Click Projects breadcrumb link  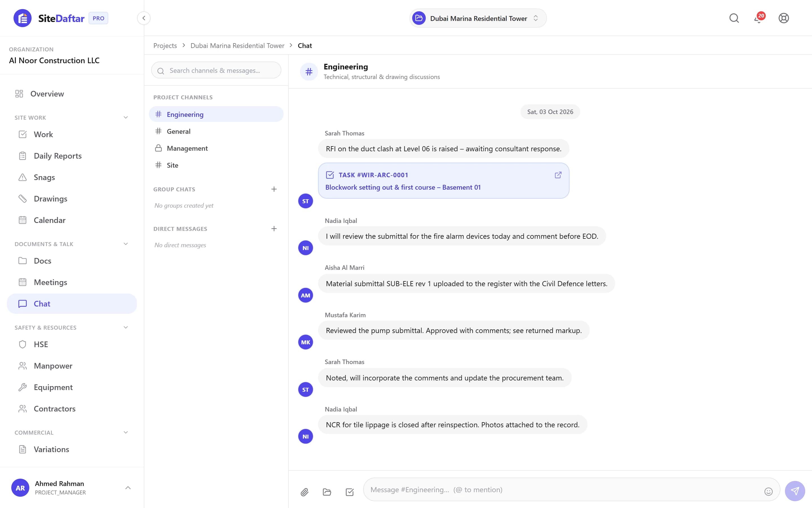pyautogui.click(x=165, y=46)
